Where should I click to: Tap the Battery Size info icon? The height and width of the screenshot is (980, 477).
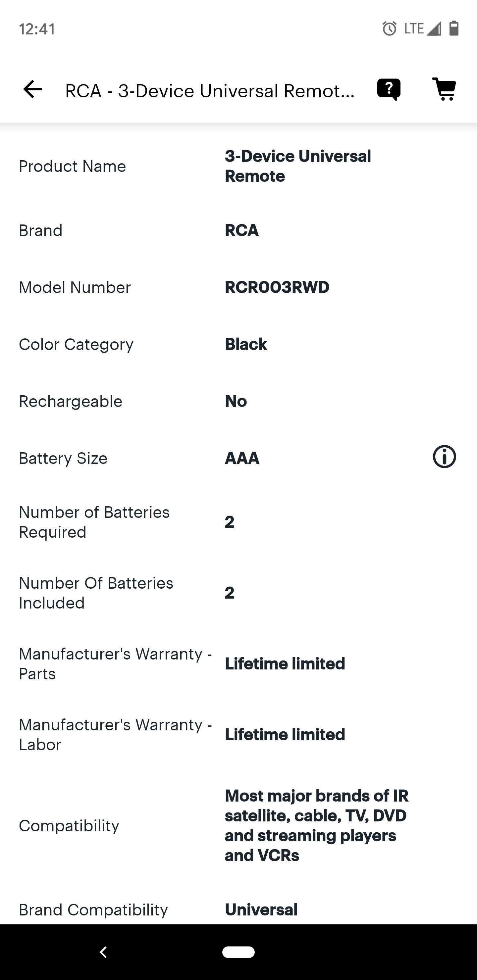pos(444,457)
